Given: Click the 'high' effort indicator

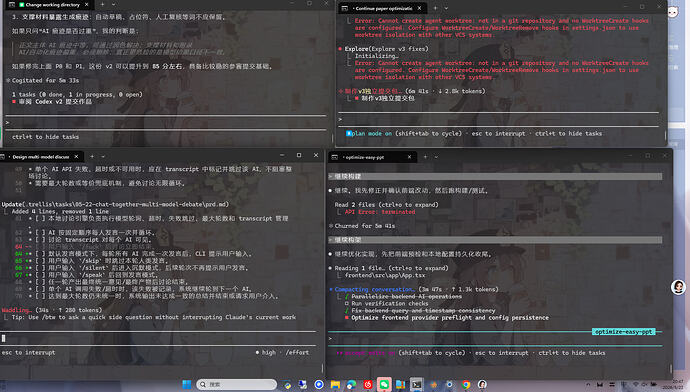Looking at the screenshot, I should click(269, 352).
